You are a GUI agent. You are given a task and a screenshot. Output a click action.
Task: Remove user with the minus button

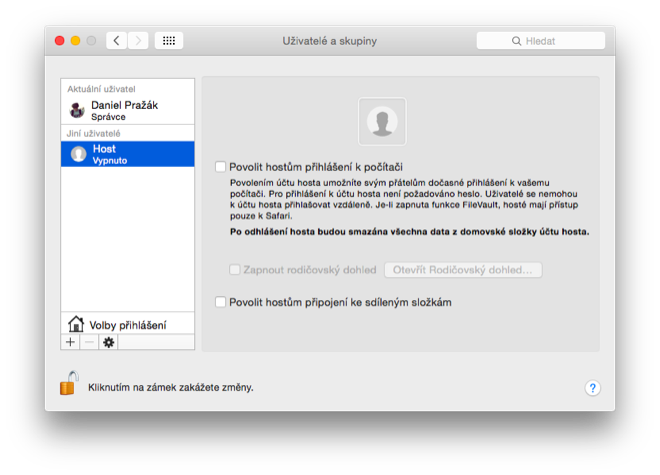(89, 342)
